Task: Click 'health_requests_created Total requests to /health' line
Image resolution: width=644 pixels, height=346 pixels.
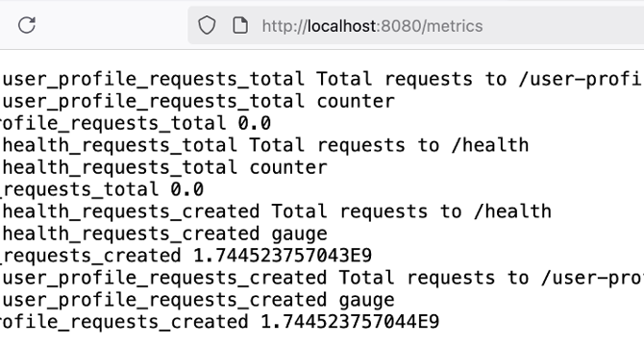Action: (277, 211)
